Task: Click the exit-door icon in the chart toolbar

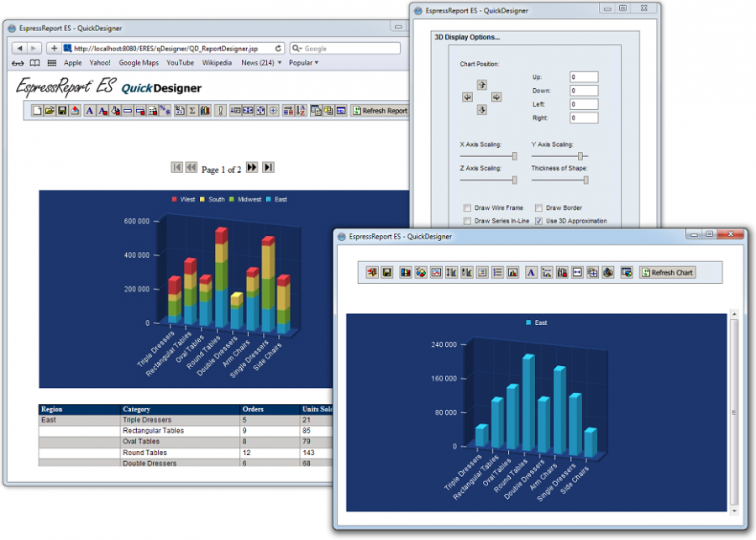Action: tap(372, 273)
